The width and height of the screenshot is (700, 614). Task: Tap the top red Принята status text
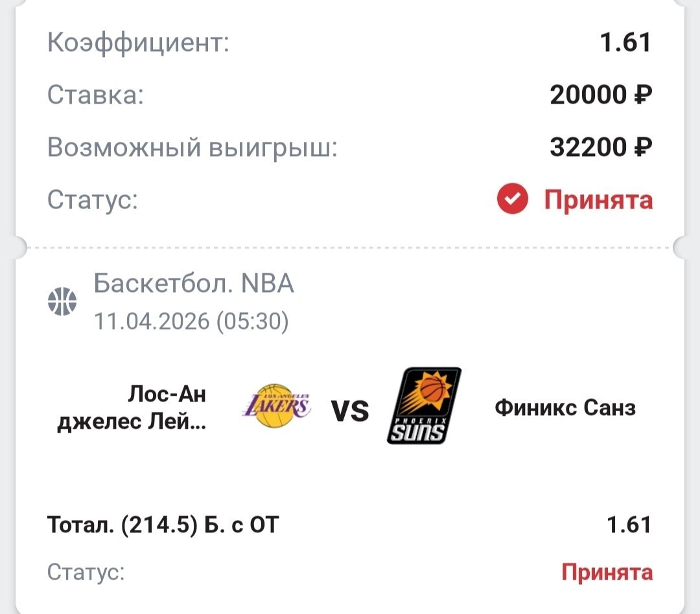tap(598, 200)
